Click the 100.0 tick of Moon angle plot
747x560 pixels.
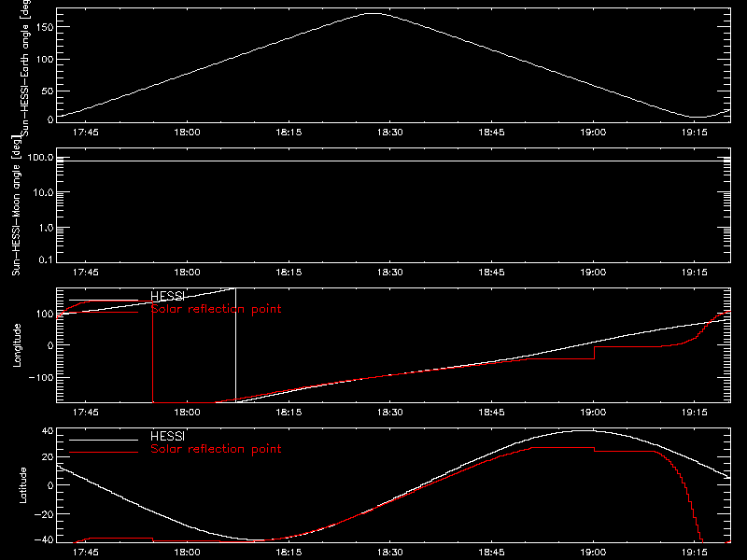[x=40, y=157]
